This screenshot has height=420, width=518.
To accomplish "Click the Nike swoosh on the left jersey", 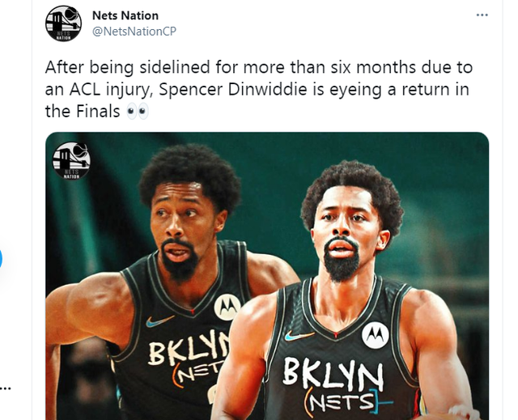I will pos(159,321).
